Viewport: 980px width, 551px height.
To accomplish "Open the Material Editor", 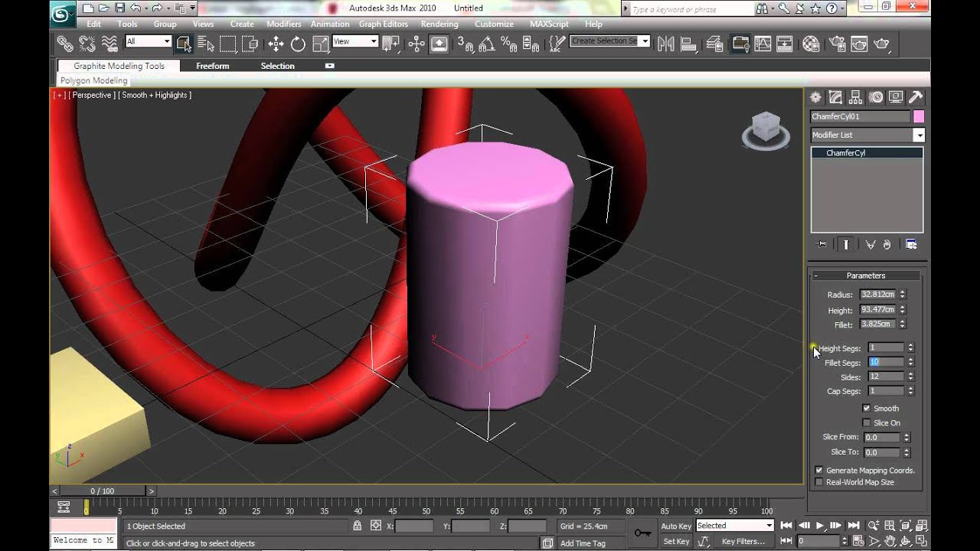I will (x=811, y=44).
